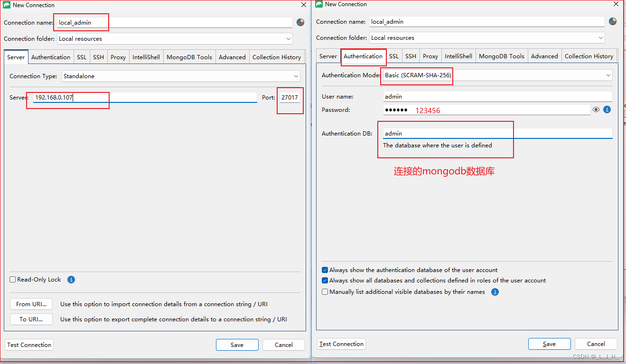Click the To URI... button
Screen dimensions: 626x364
tap(31, 319)
